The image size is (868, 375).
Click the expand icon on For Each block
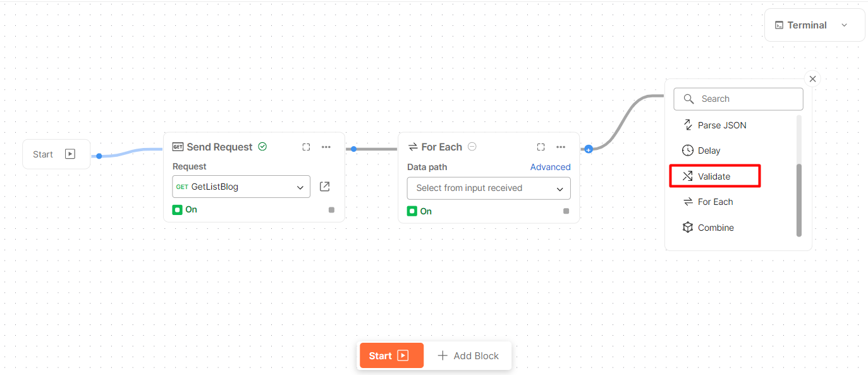tap(541, 147)
